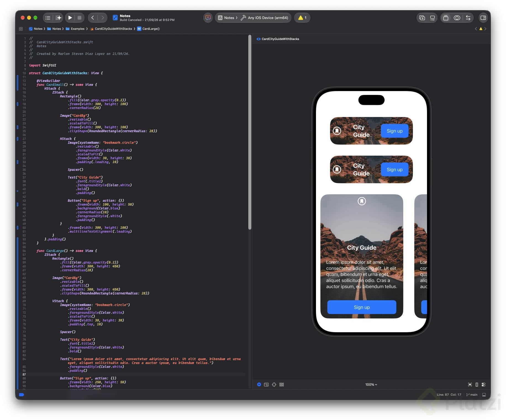The width and height of the screenshot is (506, 420).
Task: Choose Any iOS Device (arm64) destination
Action: coord(264,18)
